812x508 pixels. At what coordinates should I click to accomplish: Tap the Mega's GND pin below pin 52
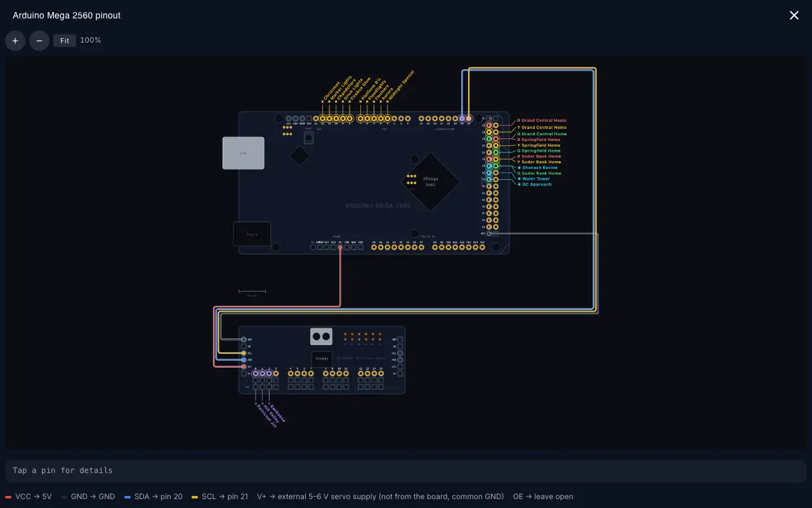489,233
